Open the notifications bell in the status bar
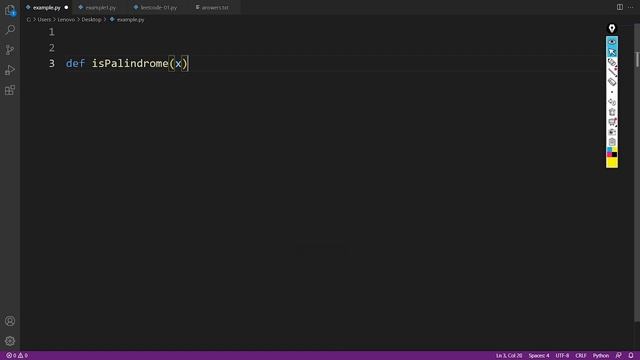 (x=631, y=356)
